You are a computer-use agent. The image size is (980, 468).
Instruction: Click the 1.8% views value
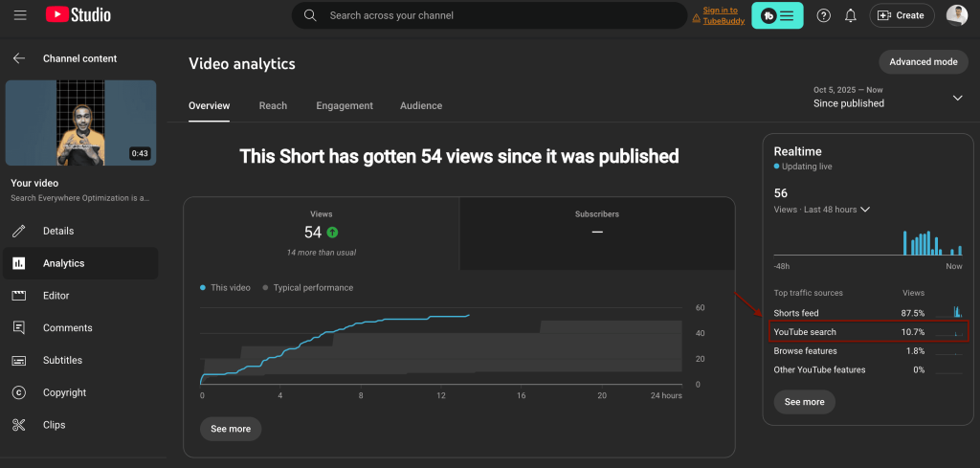(916, 350)
